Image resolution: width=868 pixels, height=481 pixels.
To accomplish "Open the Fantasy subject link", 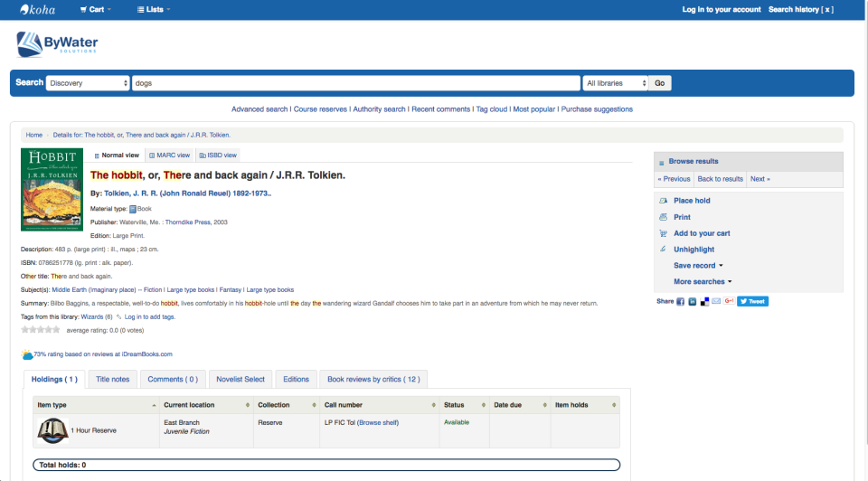I will click(x=231, y=290).
